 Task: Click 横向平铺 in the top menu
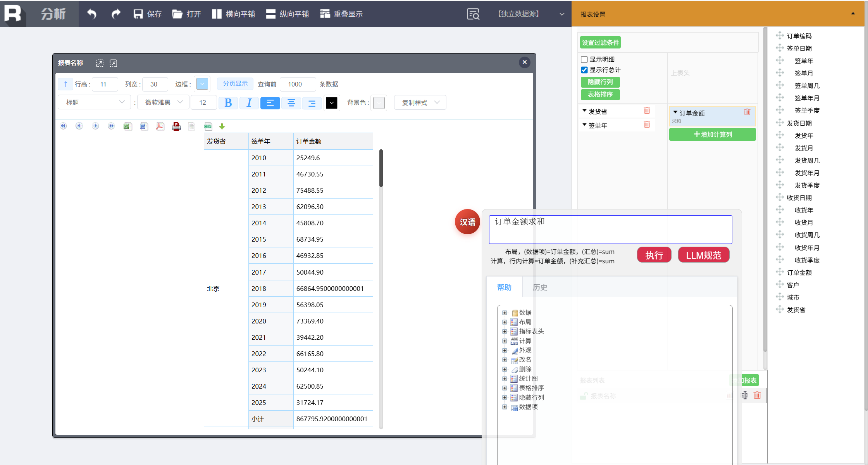coord(233,14)
